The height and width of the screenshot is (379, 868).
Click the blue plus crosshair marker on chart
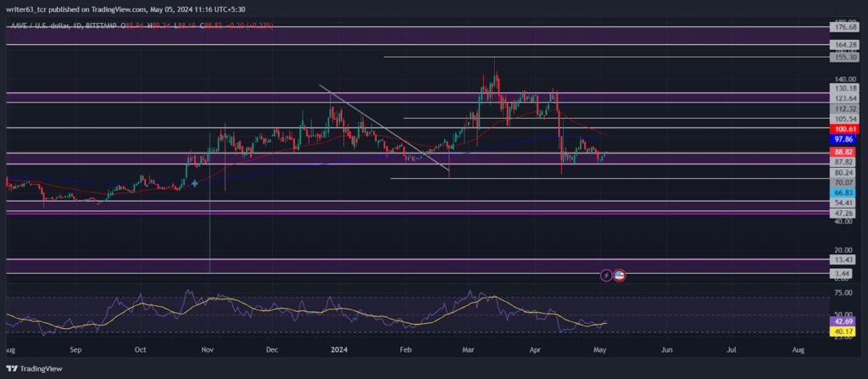194,183
